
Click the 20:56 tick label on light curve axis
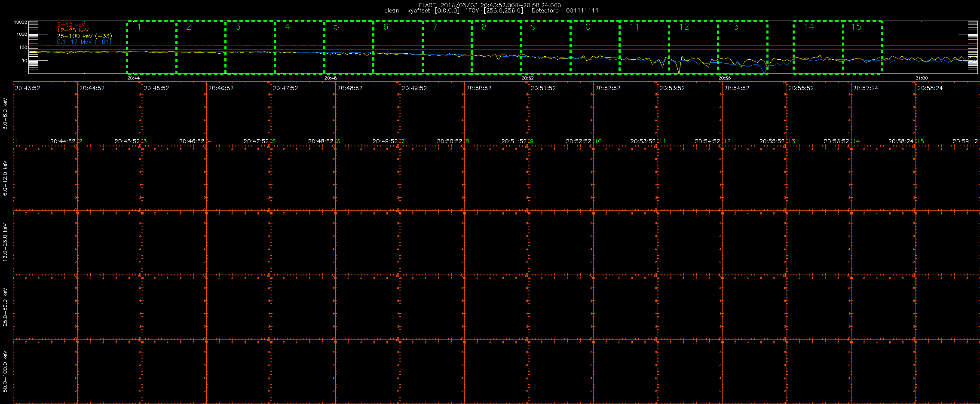724,78
